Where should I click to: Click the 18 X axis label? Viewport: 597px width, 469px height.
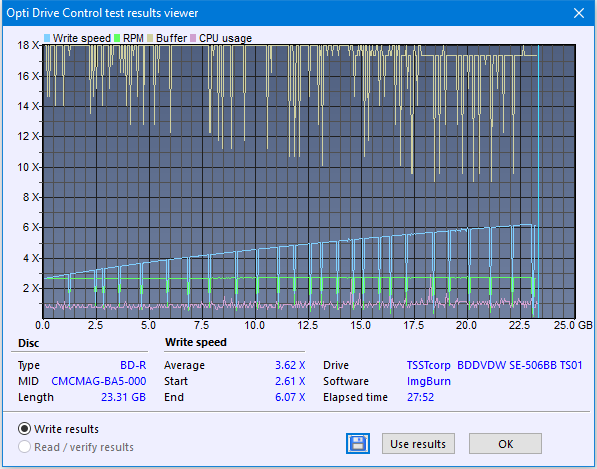coord(28,45)
